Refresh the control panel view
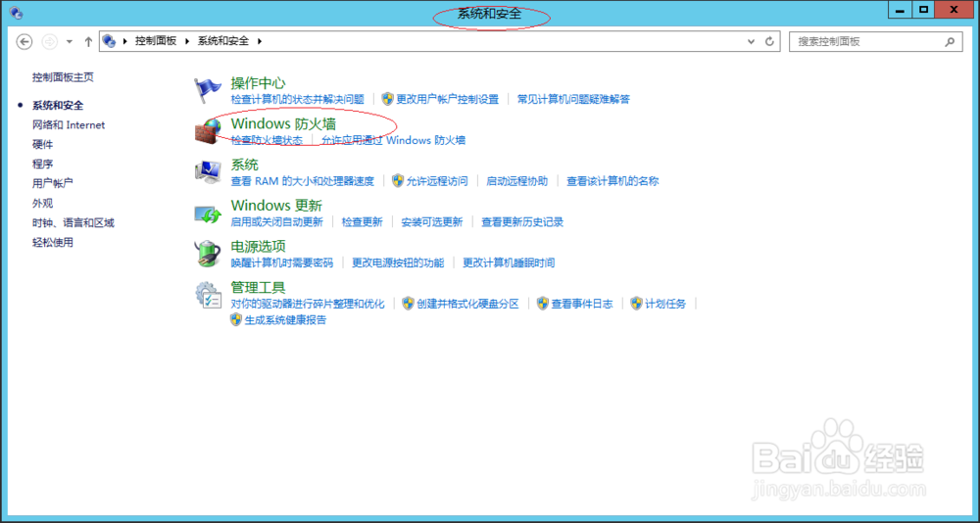This screenshot has width=980, height=523. pyautogui.click(x=769, y=41)
